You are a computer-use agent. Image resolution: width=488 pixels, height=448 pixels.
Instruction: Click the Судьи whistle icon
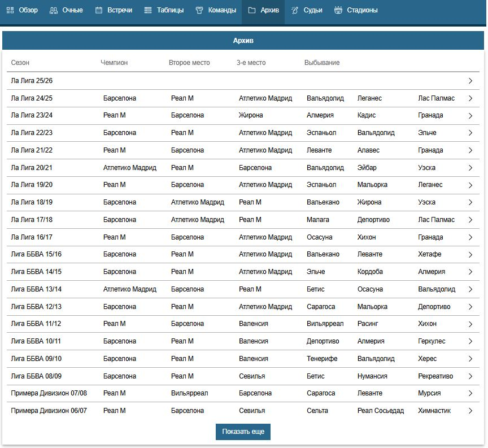coord(295,10)
